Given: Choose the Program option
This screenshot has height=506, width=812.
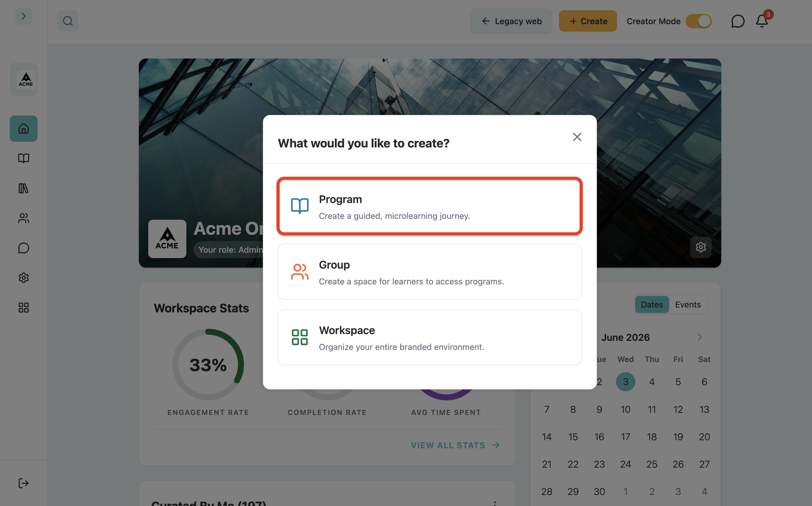Looking at the screenshot, I should point(430,206).
